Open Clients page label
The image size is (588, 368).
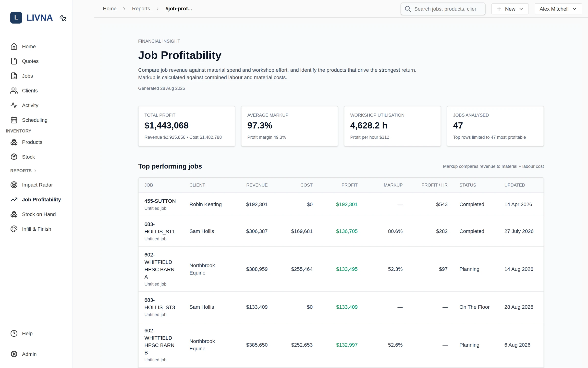click(30, 91)
